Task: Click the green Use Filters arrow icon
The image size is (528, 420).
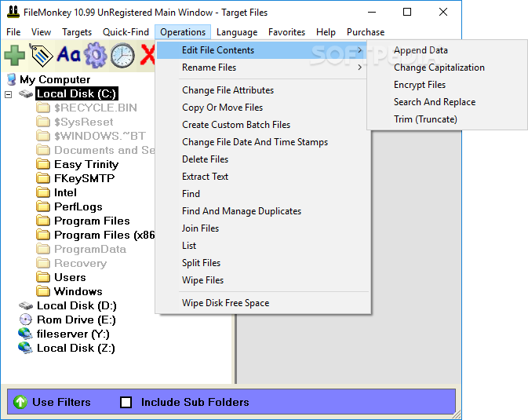Action: coord(20,402)
